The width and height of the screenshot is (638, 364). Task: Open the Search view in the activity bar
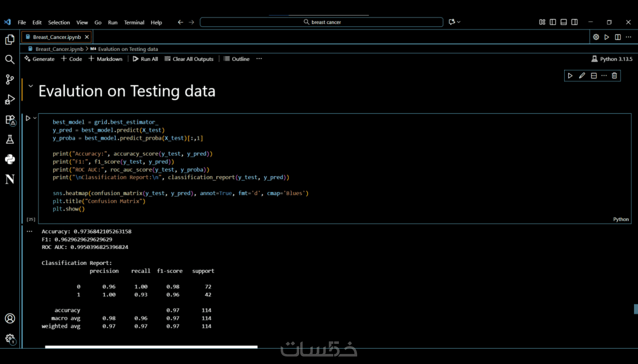(x=10, y=59)
